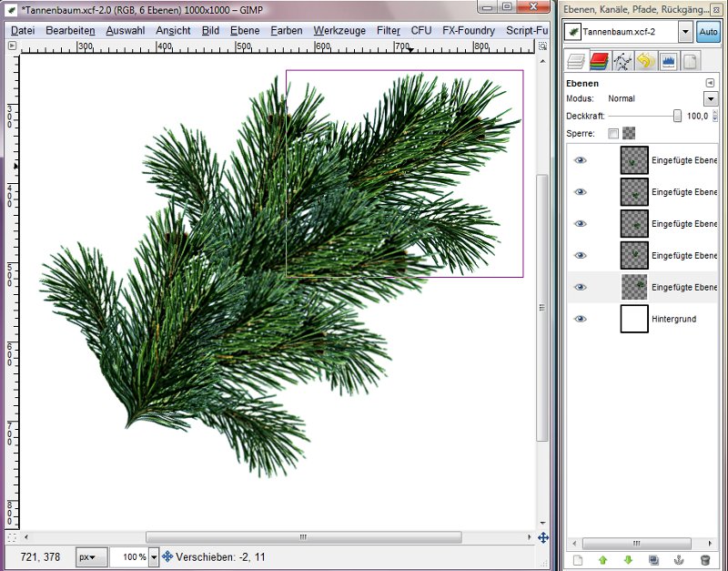Enable the pixel lock checkbox next to Sperre
Viewport: 728px width, 571px height.
coord(613,134)
